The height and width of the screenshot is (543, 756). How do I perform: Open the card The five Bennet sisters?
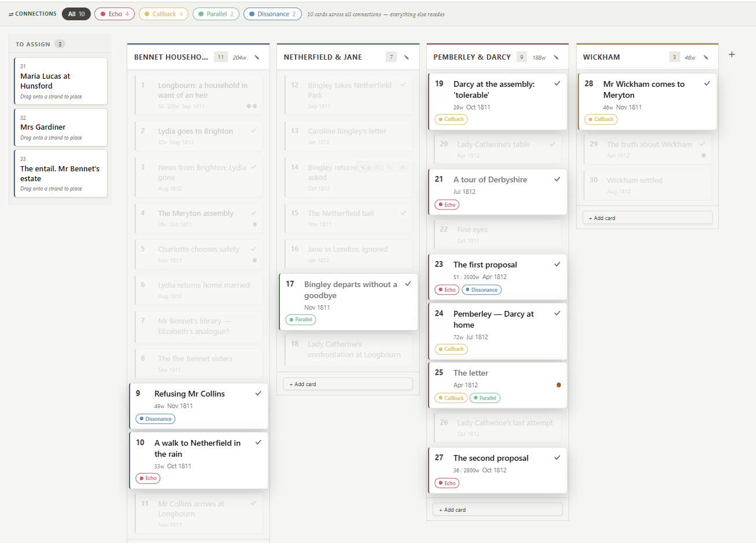pos(198,364)
